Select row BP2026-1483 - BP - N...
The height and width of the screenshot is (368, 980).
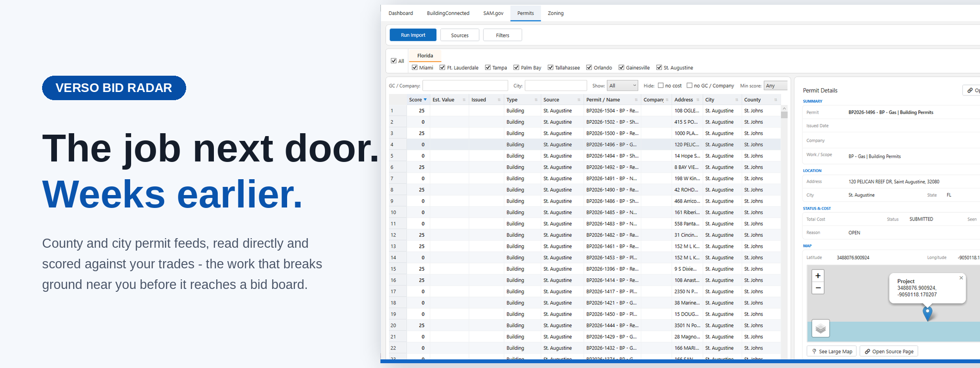coord(585,224)
